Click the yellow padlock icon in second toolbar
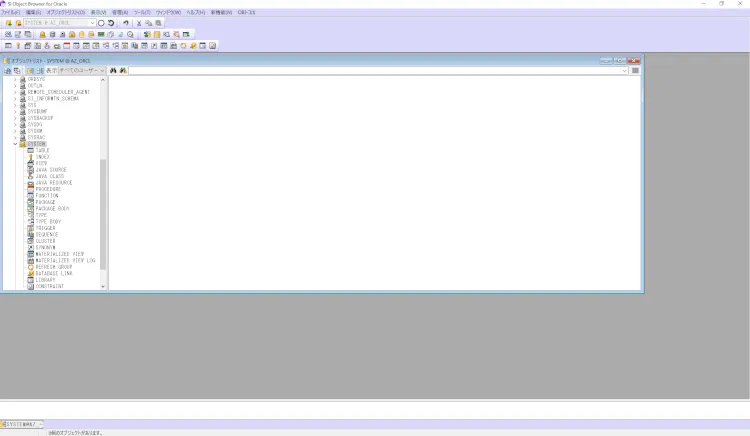Screen dimensions: 750x436 coord(72,34)
